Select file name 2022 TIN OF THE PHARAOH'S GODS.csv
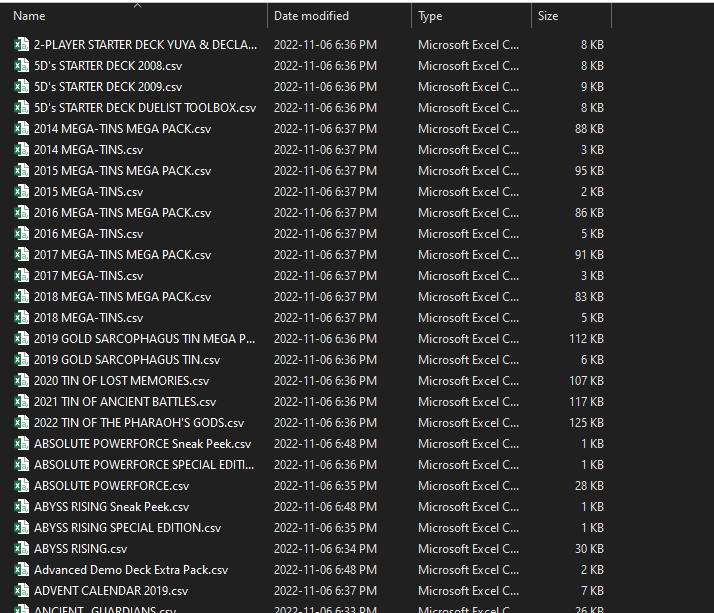 click(139, 422)
